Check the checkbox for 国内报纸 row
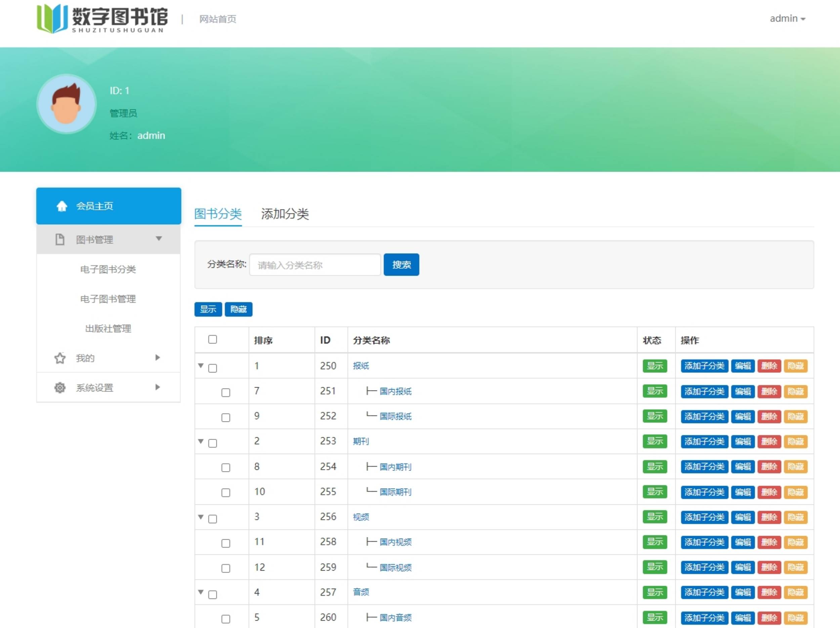Screen dimensions: 840x628 (225, 392)
